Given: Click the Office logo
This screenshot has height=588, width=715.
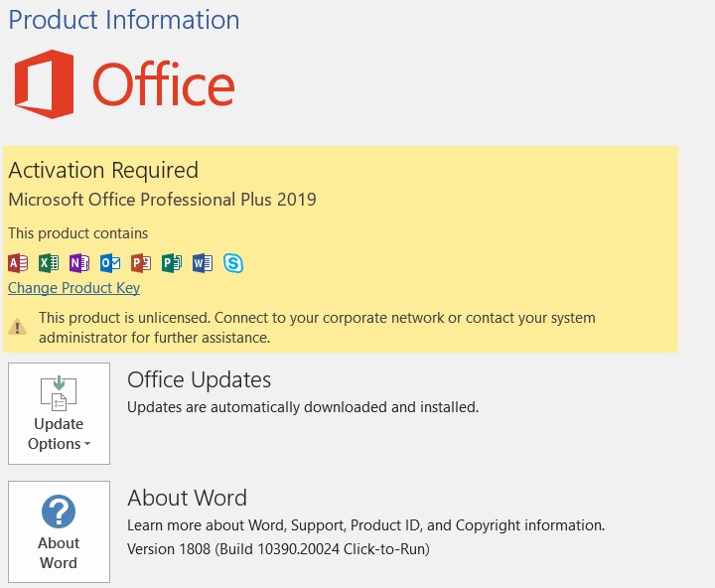Looking at the screenshot, I should coord(124,84).
